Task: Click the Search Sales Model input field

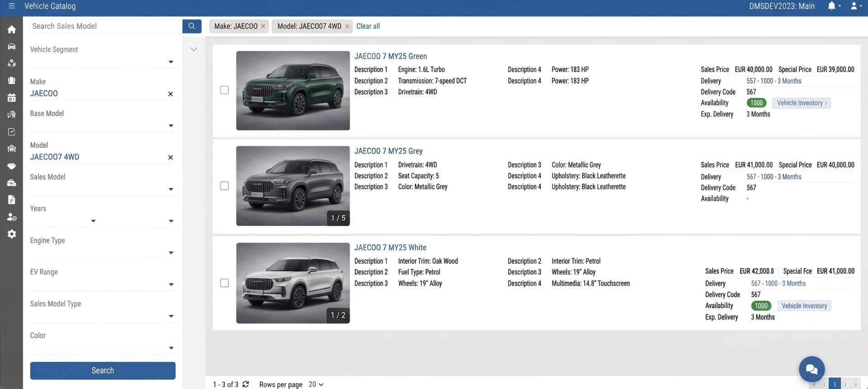Action: coord(106,26)
